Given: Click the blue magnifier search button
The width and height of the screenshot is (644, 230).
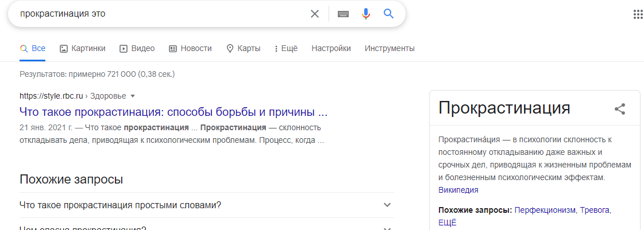Looking at the screenshot, I should 388,14.
